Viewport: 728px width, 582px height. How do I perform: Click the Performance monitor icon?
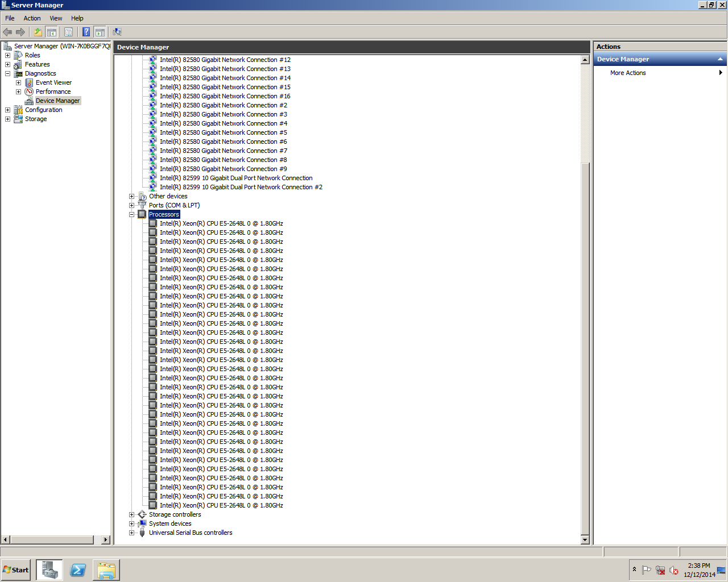pyautogui.click(x=29, y=92)
